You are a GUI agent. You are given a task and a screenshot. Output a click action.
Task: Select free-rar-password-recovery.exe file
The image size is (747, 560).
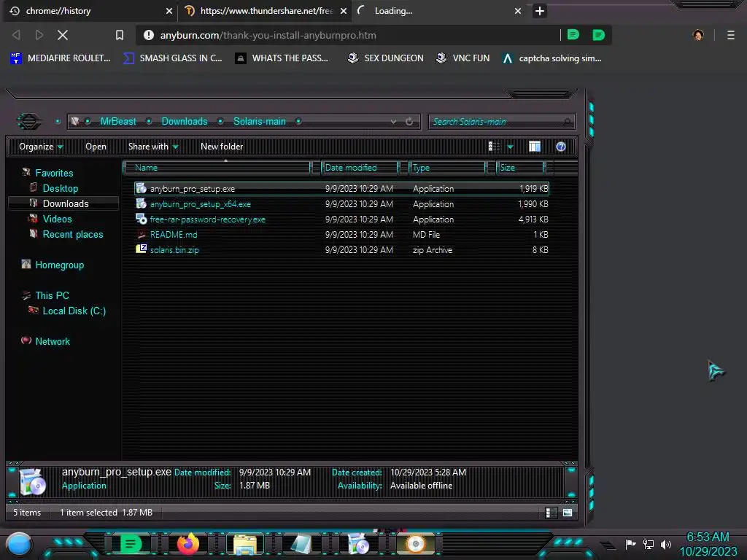tap(342, 219)
